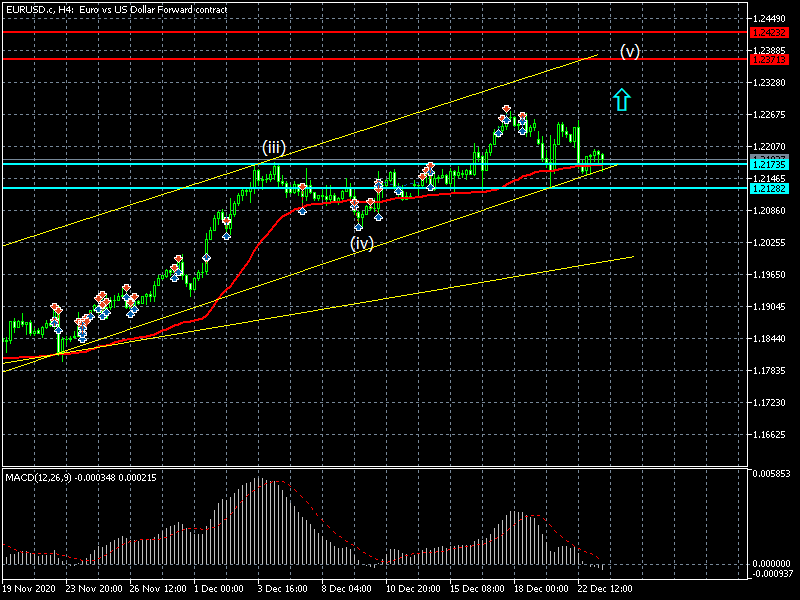Viewport: 800px width, 600px height.
Task: Click the 1 Dec 00:00 time label
Action: click(x=218, y=589)
